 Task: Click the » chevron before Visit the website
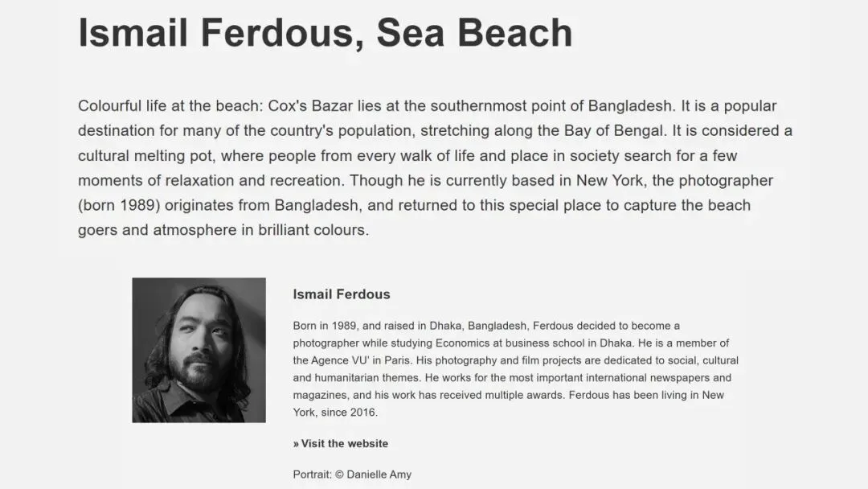[296, 444]
